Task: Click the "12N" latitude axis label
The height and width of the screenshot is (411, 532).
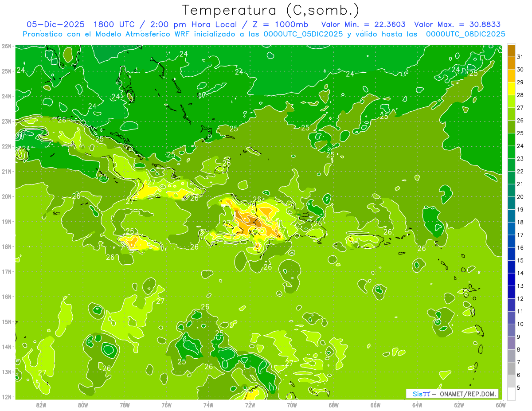Action: tap(6, 397)
